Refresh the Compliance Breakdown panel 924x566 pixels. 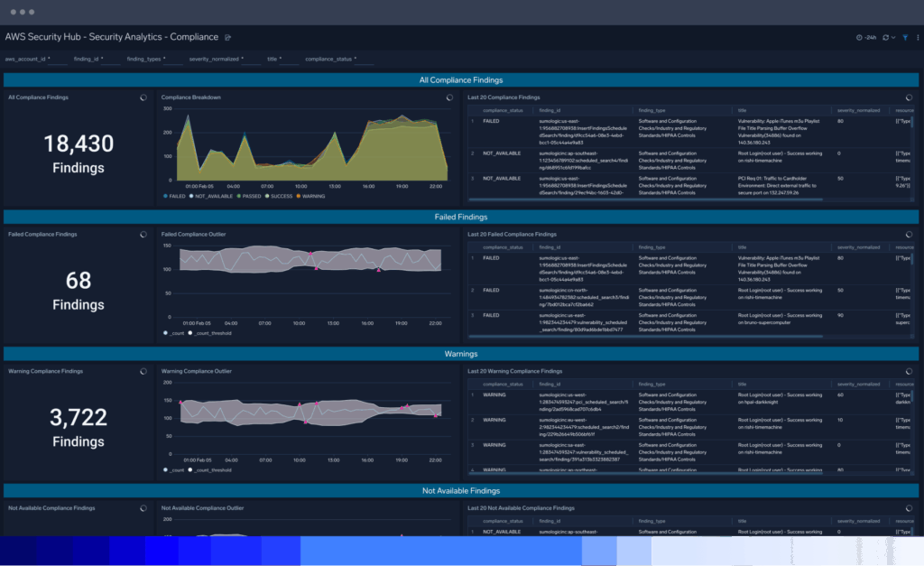click(x=450, y=97)
